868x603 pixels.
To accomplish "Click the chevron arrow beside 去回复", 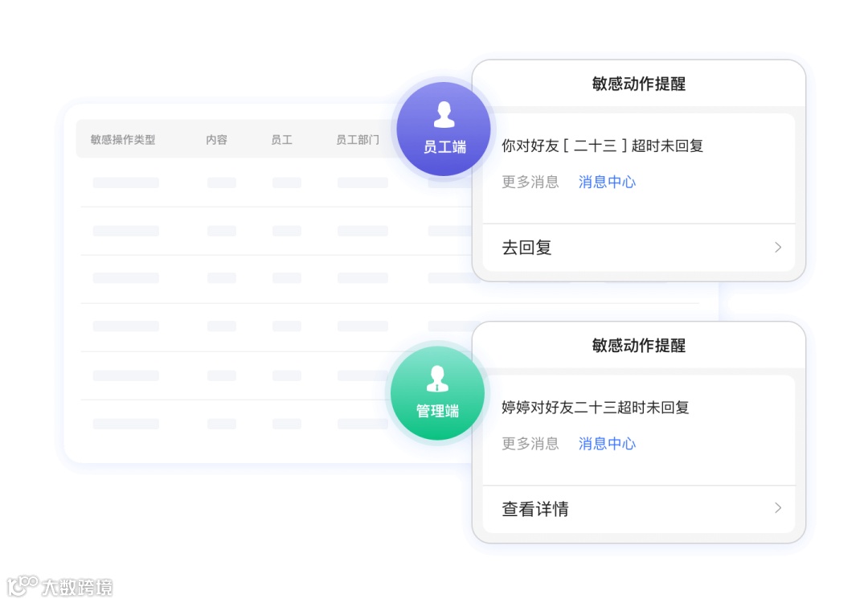I will tap(778, 248).
